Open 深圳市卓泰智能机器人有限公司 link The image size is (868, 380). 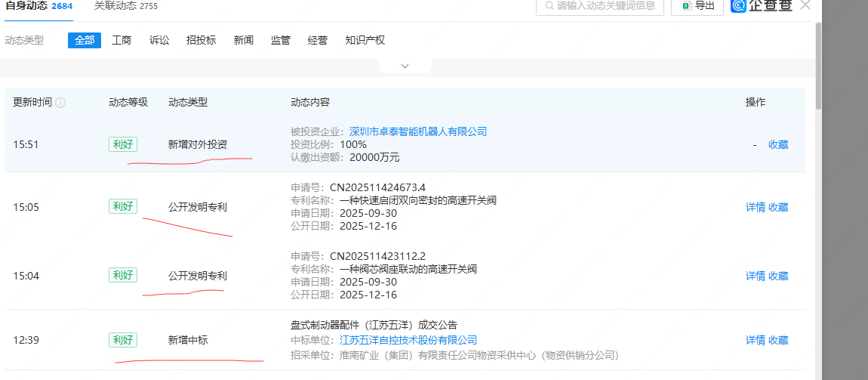[x=418, y=132]
